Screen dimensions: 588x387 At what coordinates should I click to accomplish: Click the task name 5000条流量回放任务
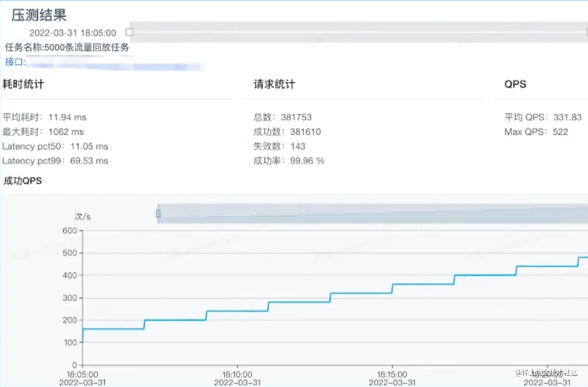[87, 47]
